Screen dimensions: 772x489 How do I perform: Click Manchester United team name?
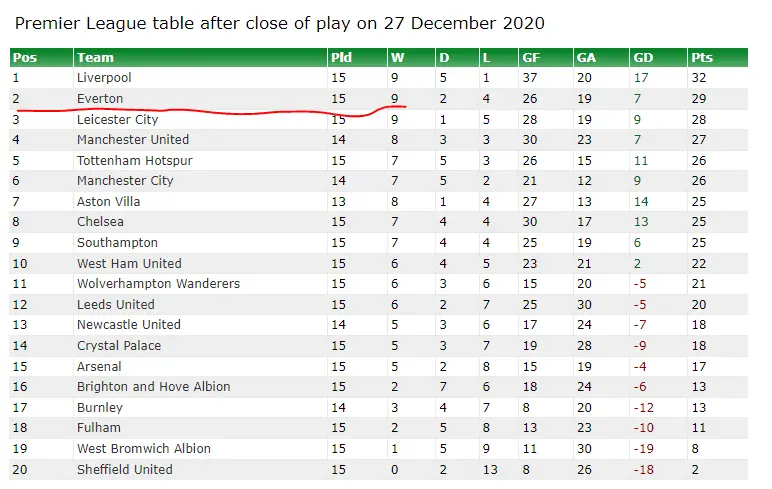tap(132, 140)
